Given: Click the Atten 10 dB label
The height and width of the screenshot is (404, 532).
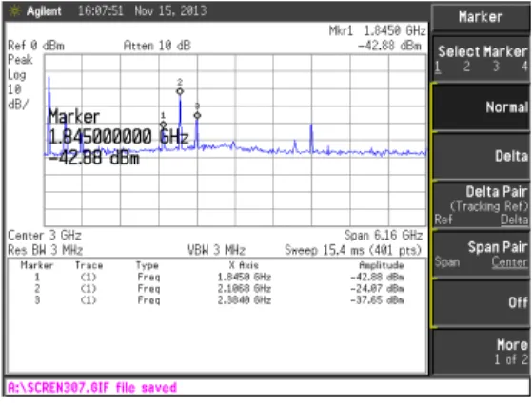Looking at the screenshot, I should click(x=157, y=46).
